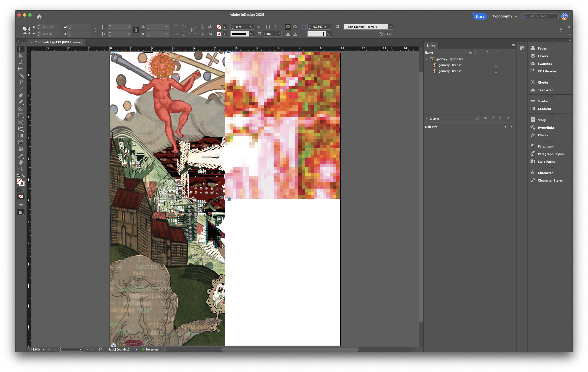This screenshot has width=588, height=372.
Task: Activate the Hand tool
Action: pyautogui.click(x=21, y=162)
